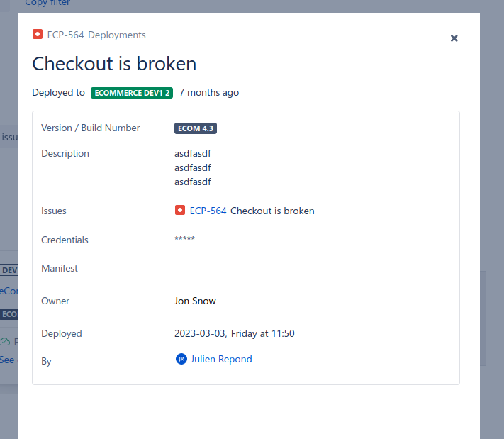504x439 pixels.
Task: Click the cloud deployment icon behind the dialog
Action: (x=6, y=342)
